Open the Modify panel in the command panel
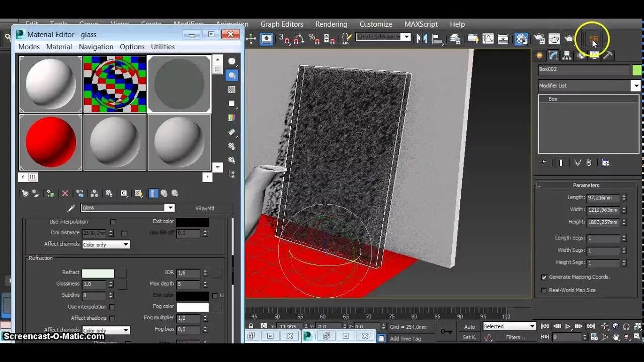This screenshot has height=362, width=644. pos(553,56)
